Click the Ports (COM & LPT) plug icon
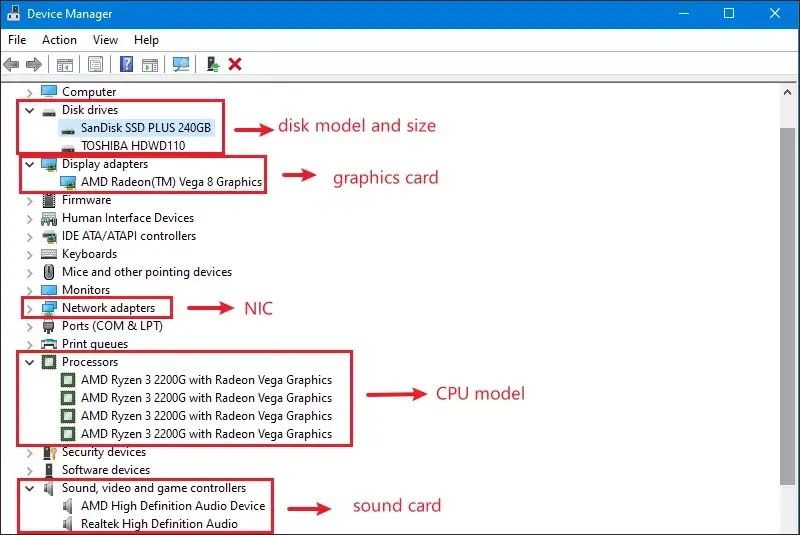This screenshot has height=535, width=800. [x=48, y=326]
